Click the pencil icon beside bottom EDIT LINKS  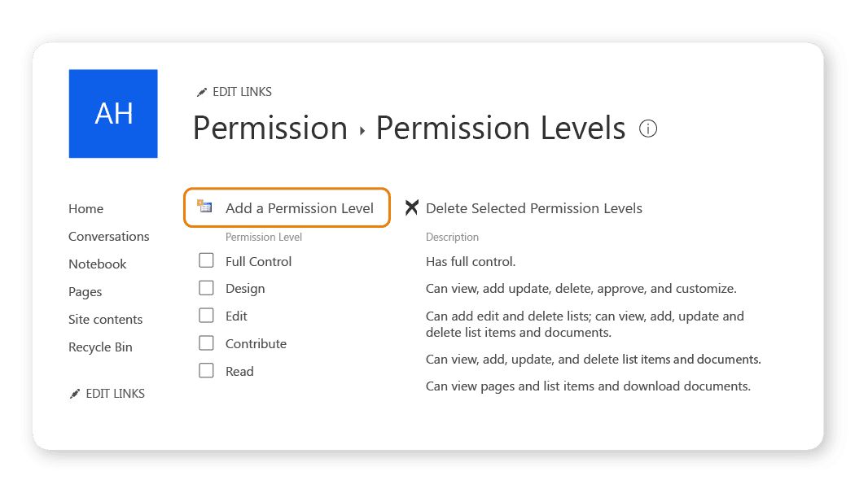(x=74, y=394)
